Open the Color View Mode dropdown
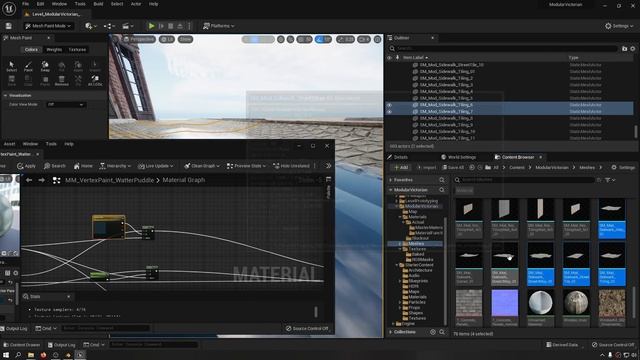The width and height of the screenshot is (640, 360). click(x=65, y=104)
